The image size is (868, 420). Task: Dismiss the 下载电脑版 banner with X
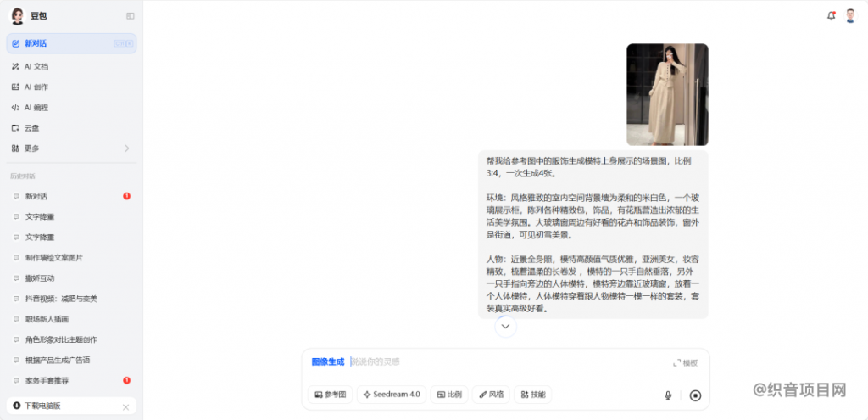[125, 406]
